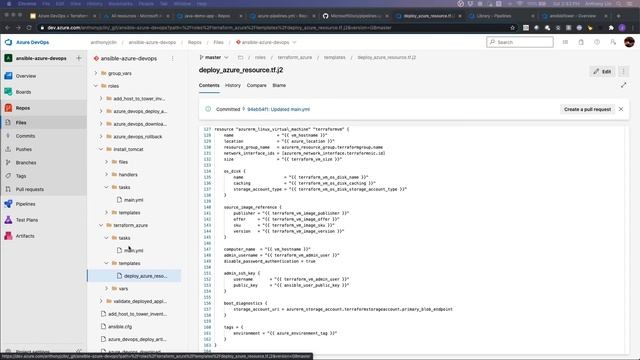Viewport: 640px width, 360px height.
Task: Open the master branch dropdown
Action: [214, 58]
